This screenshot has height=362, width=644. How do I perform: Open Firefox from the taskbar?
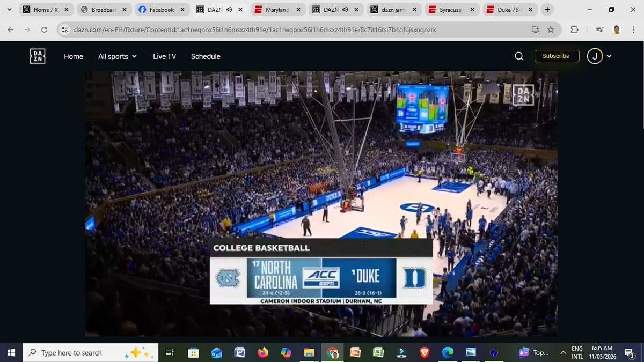pyautogui.click(x=262, y=352)
